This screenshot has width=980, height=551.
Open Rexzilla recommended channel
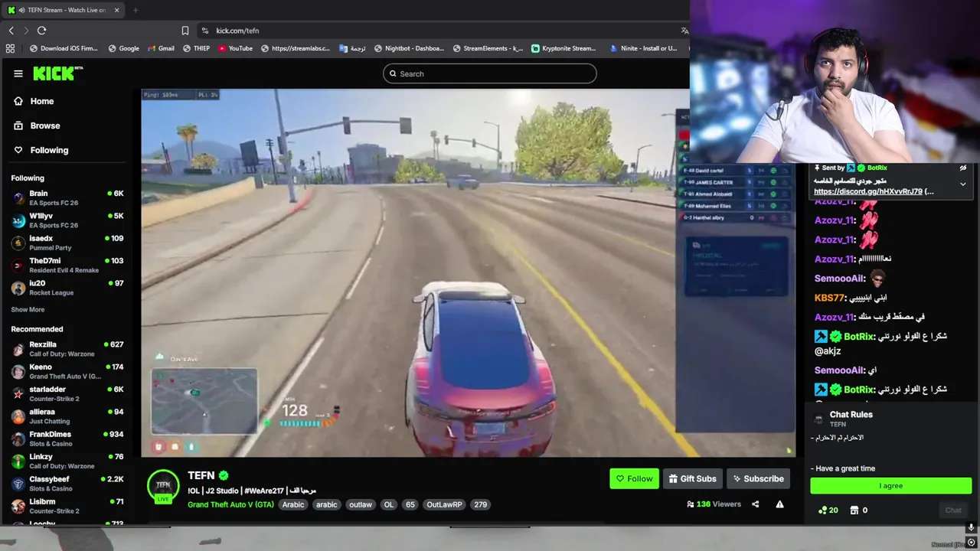tap(67, 349)
